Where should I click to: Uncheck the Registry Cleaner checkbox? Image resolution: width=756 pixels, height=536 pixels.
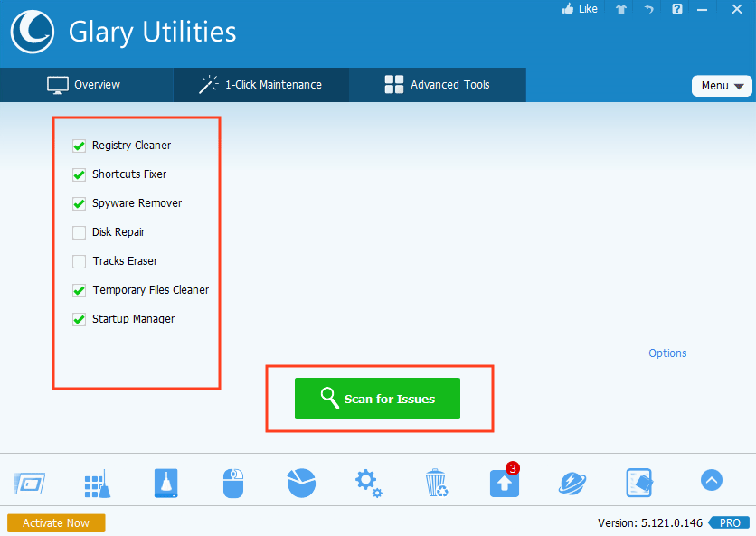pos(79,146)
